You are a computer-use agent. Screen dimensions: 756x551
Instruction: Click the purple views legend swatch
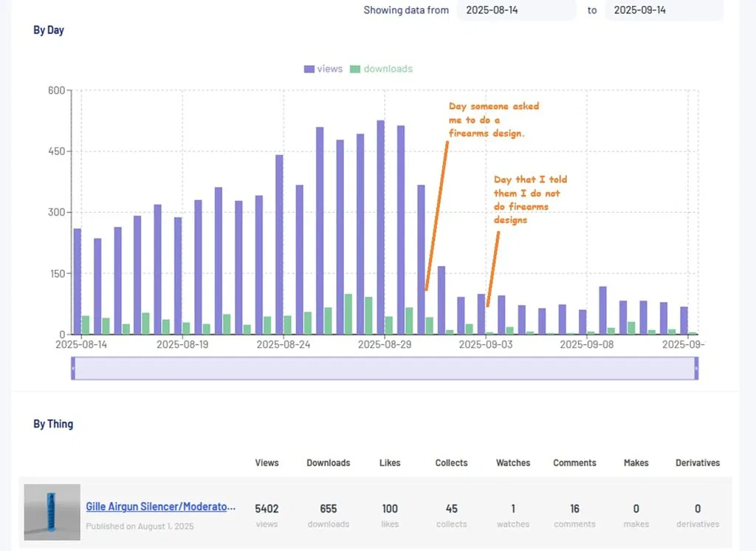pyautogui.click(x=309, y=69)
